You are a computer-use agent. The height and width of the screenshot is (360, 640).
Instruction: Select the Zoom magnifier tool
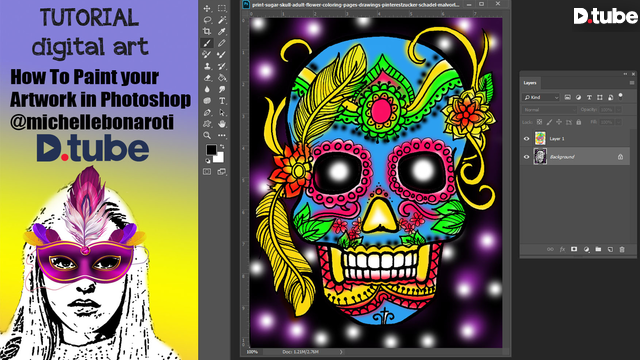coord(207,135)
